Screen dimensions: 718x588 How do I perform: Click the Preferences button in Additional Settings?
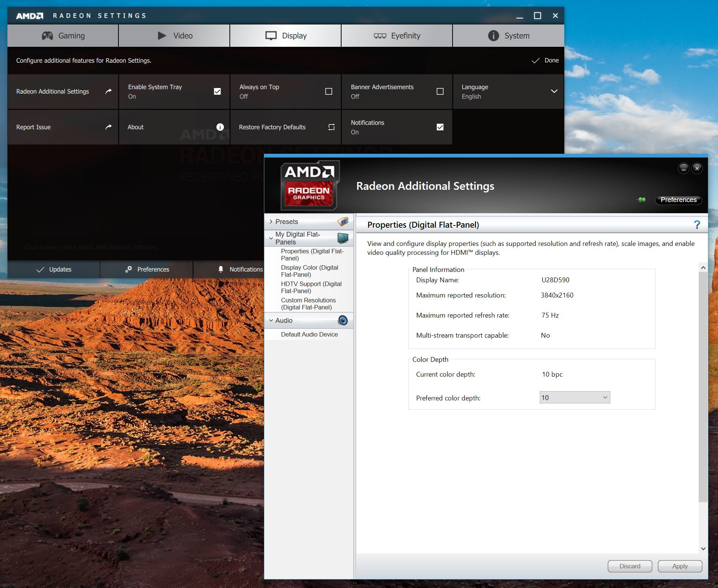[x=678, y=200]
